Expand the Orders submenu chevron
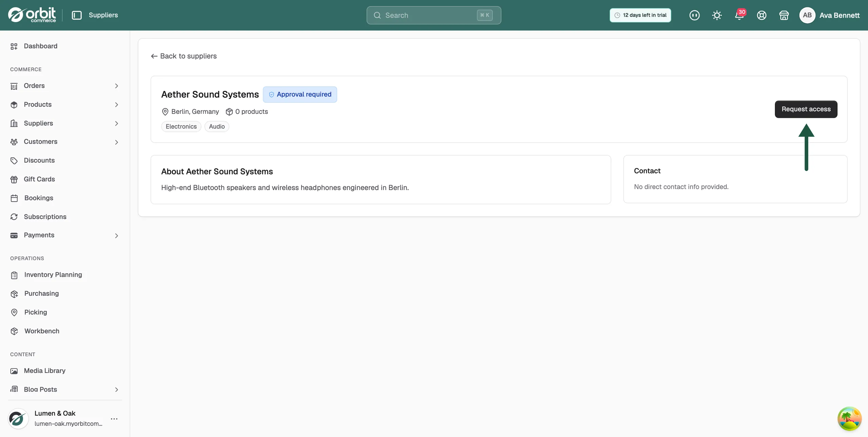This screenshot has height=437, width=868. (x=116, y=86)
